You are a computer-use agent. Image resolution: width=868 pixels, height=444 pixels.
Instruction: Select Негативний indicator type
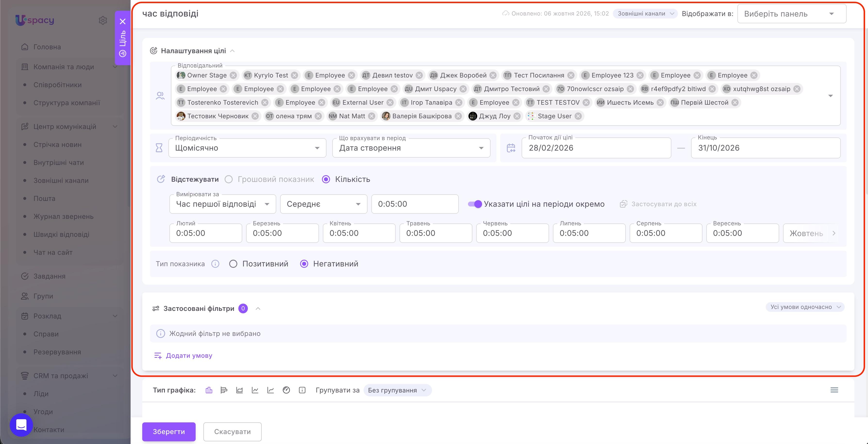(304, 264)
